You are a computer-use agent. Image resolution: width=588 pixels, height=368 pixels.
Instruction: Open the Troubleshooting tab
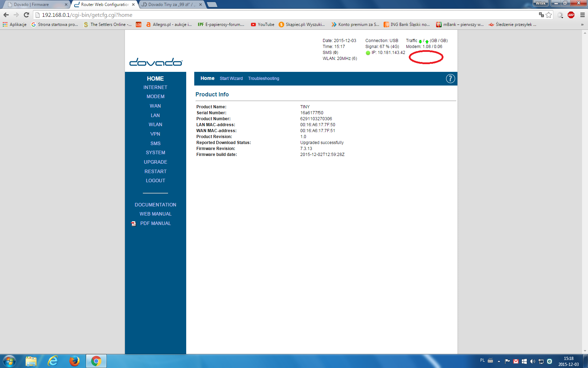pyautogui.click(x=264, y=79)
